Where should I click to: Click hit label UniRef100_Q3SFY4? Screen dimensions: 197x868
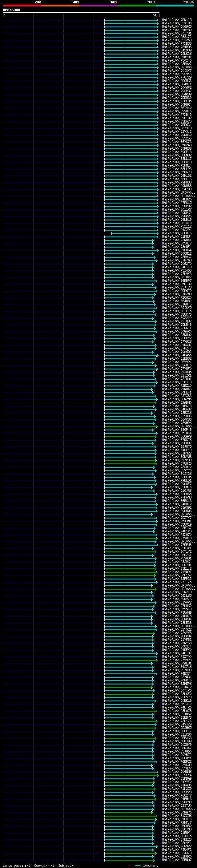click(177, 775)
